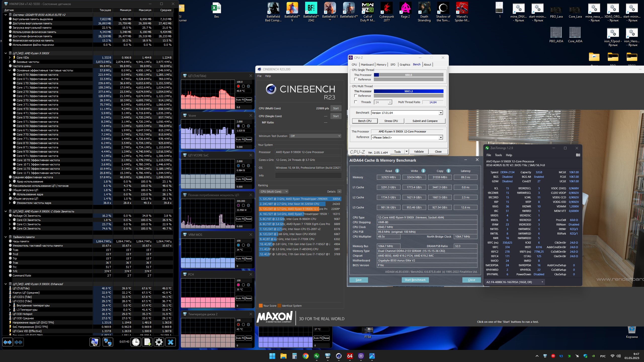The width and height of the screenshot is (644, 362).
Task: Click HWiNFO expand columns arrows icon
Action: [x=7, y=342]
